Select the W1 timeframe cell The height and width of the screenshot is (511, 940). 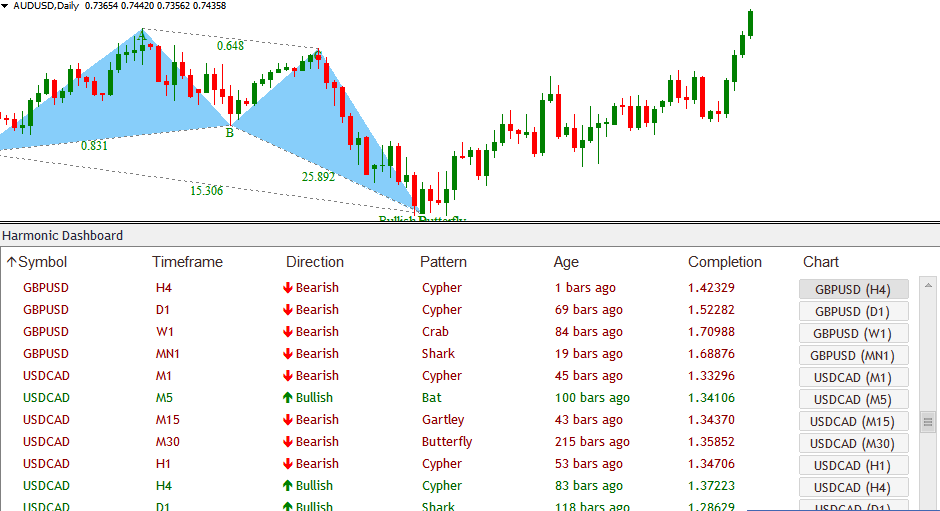tap(165, 332)
